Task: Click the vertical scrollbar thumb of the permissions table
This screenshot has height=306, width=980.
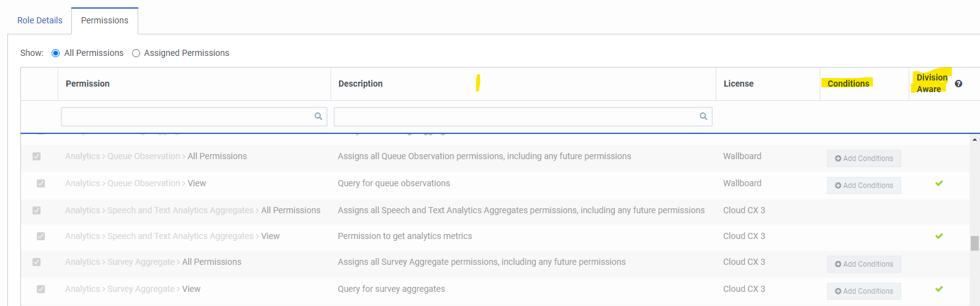Action: point(974,243)
